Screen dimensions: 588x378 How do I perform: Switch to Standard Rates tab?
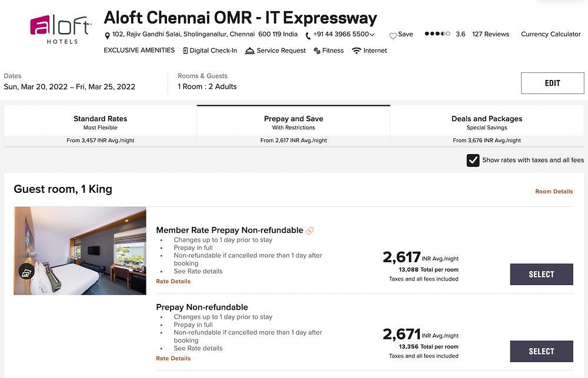click(100, 126)
